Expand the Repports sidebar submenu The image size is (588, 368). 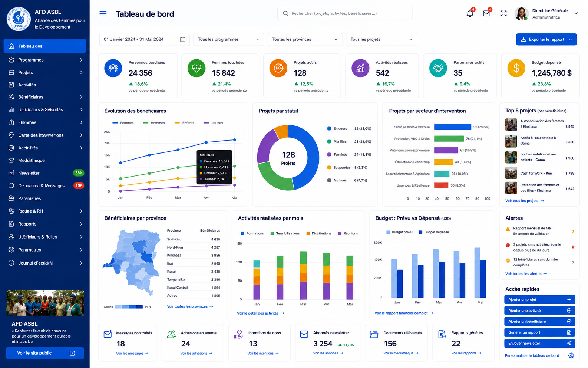tap(81, 224)
